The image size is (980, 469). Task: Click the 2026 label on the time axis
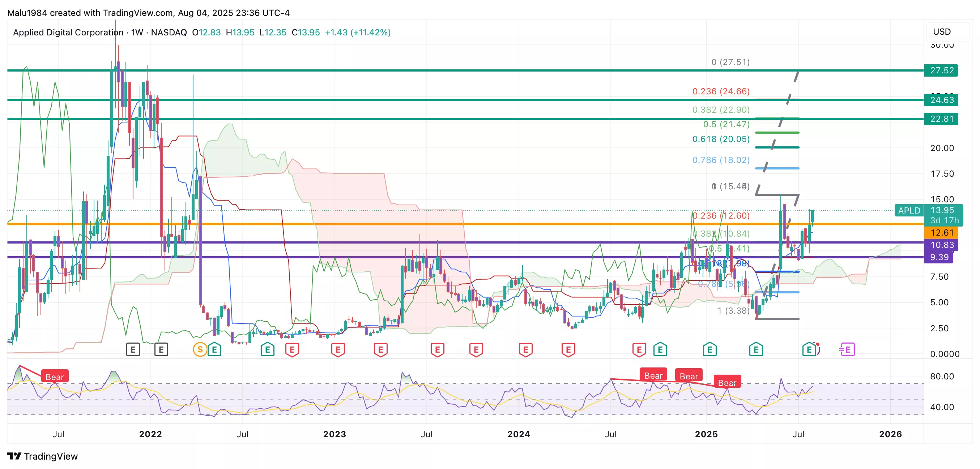click(x=890, y=434)
